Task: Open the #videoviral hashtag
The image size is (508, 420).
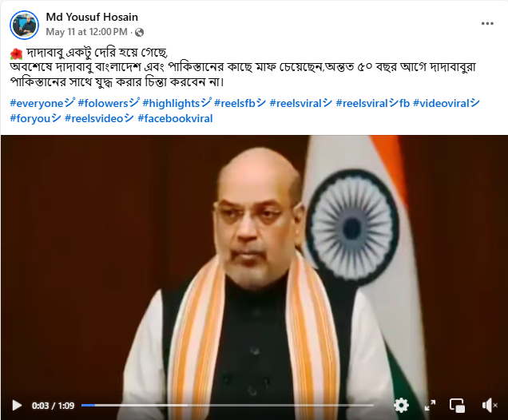Action: (x=446, y=103)
